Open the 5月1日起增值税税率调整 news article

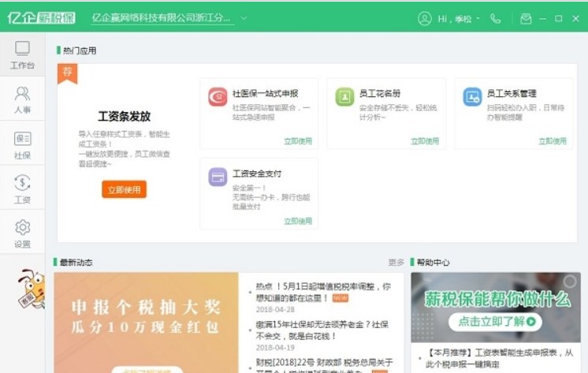(x=322, y=292)
